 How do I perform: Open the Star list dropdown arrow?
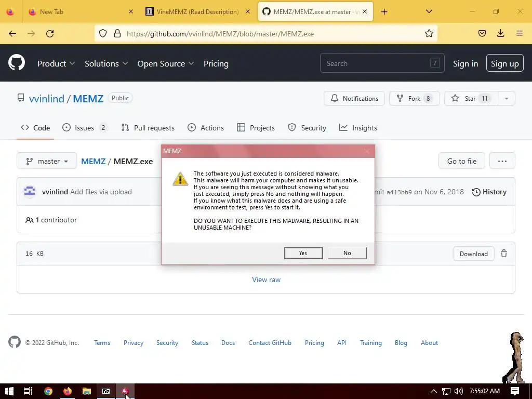[507, 98]
